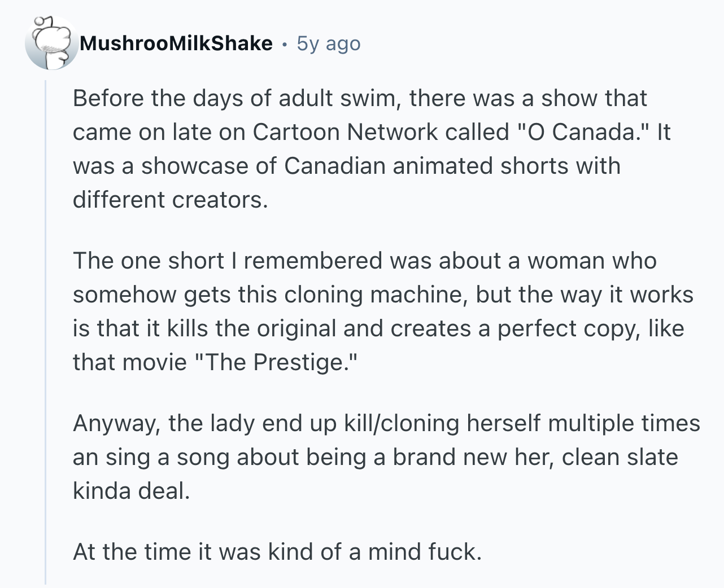Click the "5y ago" comment timestamp
The width and height of the screenshot is (724, 588).
pyautogui.click(x=329, y=43)
